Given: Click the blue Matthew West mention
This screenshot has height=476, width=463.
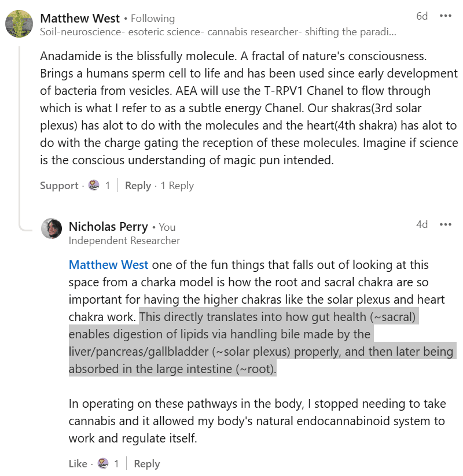Looking at the screenshot, I should tap(109, 265).
